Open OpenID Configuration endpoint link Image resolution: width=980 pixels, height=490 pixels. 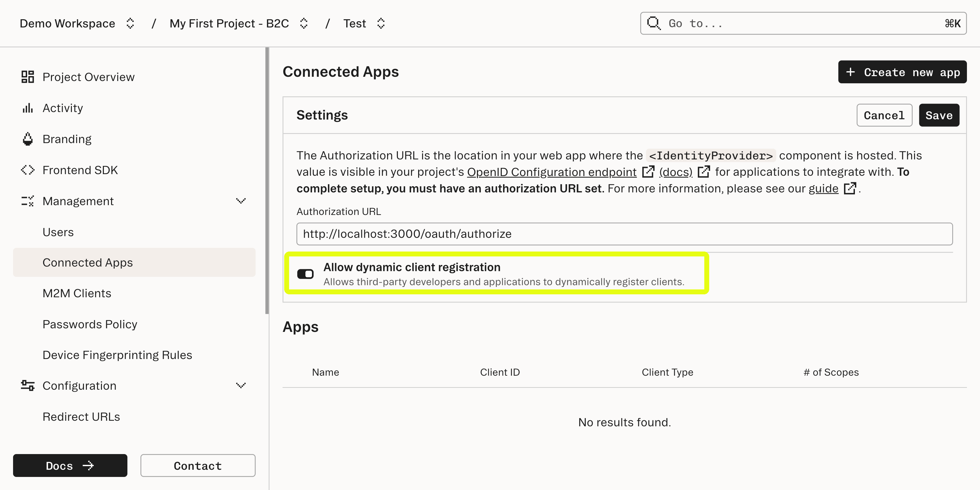click(552, 172)
